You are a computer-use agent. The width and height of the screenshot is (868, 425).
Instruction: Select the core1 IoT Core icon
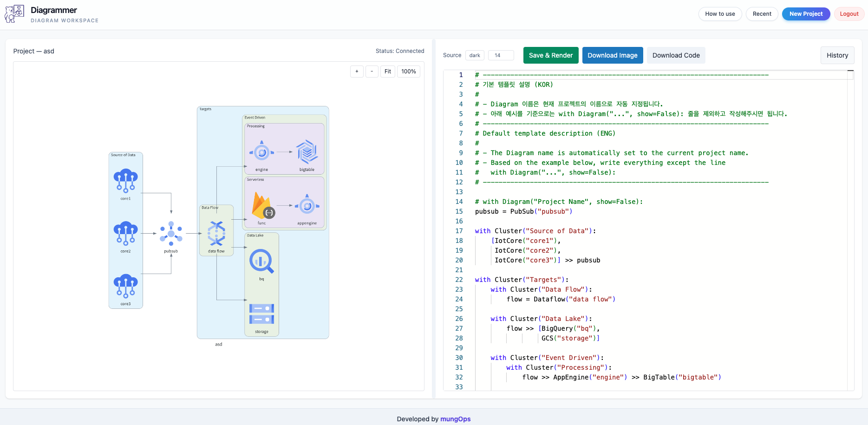click(x=126, y=181)
